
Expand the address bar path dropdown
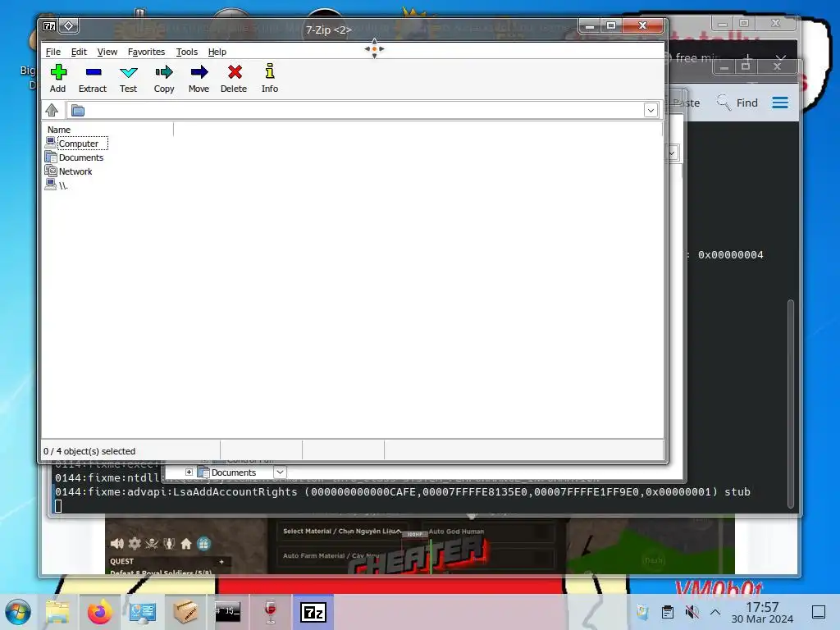651,111
